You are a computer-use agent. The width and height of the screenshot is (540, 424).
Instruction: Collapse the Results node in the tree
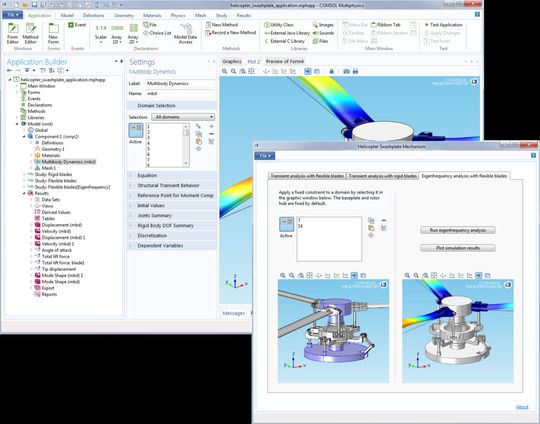point(25,193)
